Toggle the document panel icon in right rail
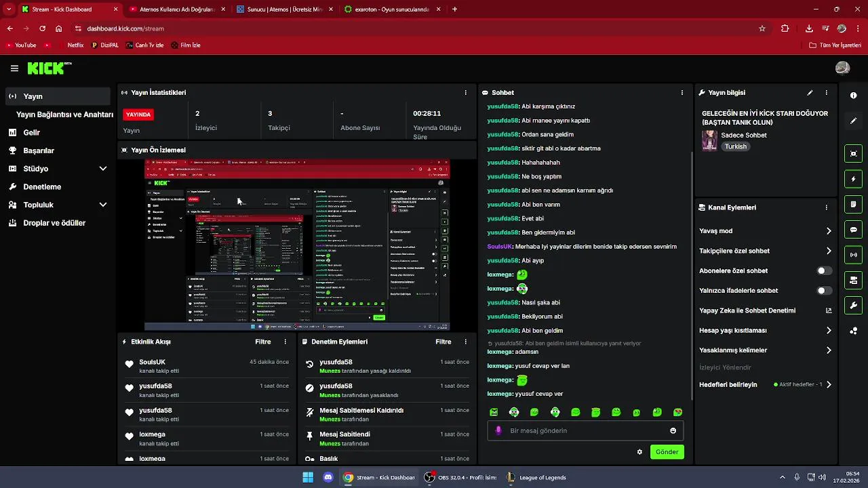 pyautogui.click(x=853, y=204)
